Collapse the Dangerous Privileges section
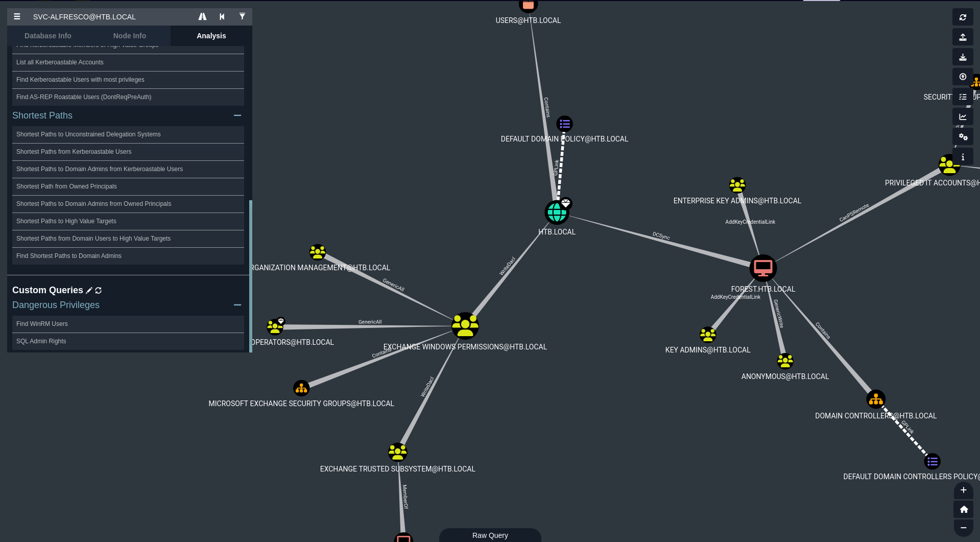Image resolution: width=980 pixels, height=542 pixels. coord(237,305)
